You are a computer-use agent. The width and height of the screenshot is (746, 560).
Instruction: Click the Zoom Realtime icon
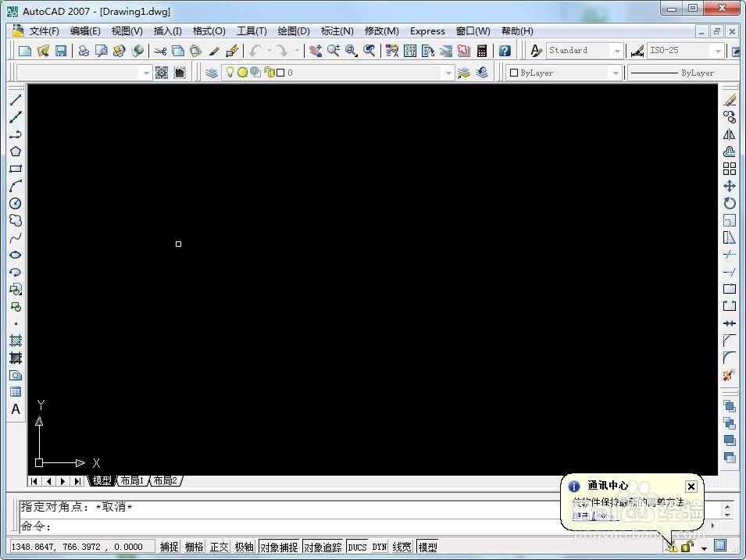click(x=333, y=51)
